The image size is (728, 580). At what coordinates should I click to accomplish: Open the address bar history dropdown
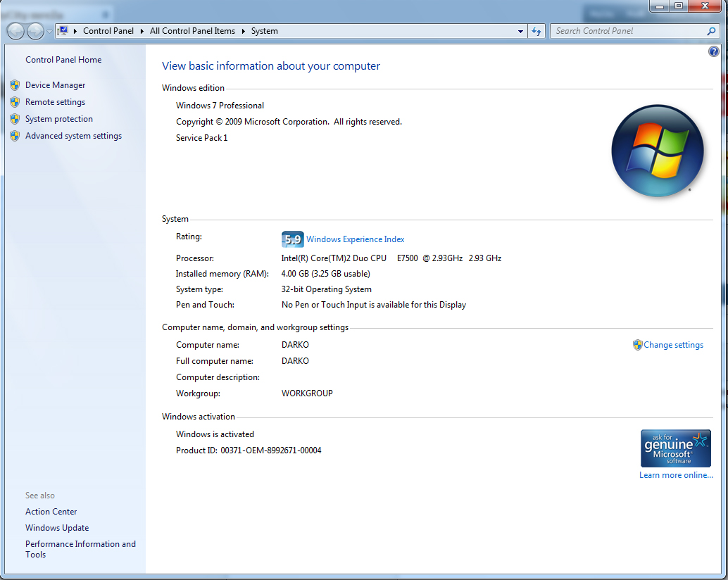(520, 31)
